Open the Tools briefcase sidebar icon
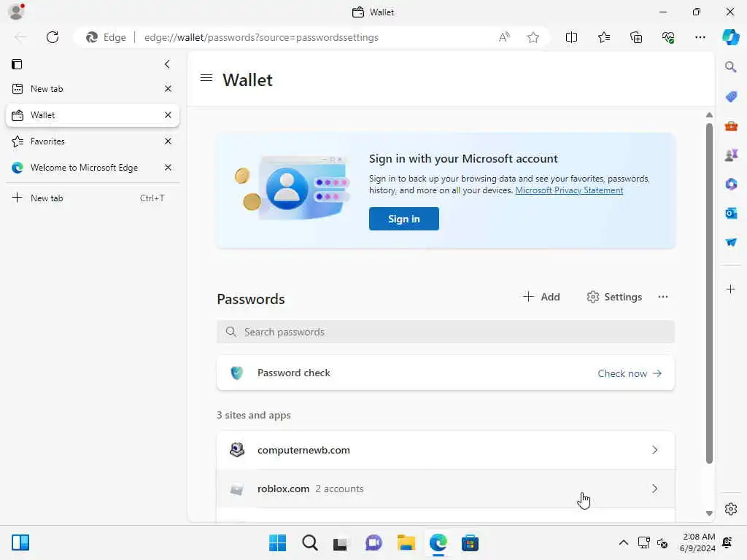The height and width of the screenshot is (560, 747). [x=731, y=126]
